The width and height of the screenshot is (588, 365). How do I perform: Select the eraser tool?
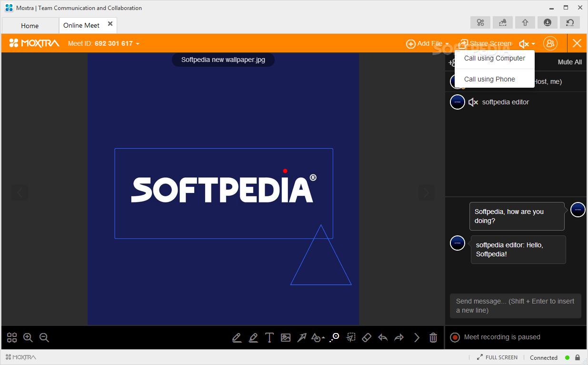366,337
